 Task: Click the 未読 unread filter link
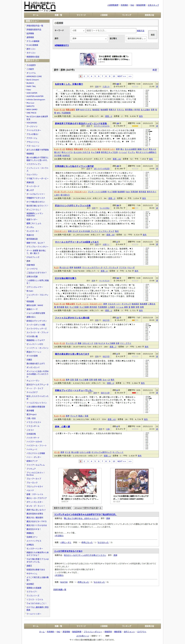click(154, 70)
